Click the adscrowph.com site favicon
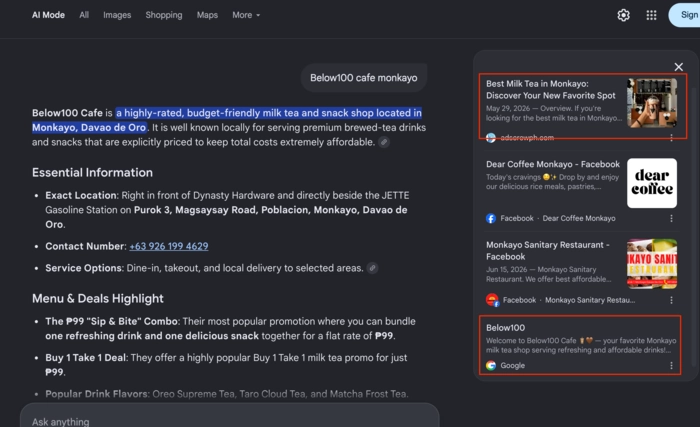 tap(491, 138)
